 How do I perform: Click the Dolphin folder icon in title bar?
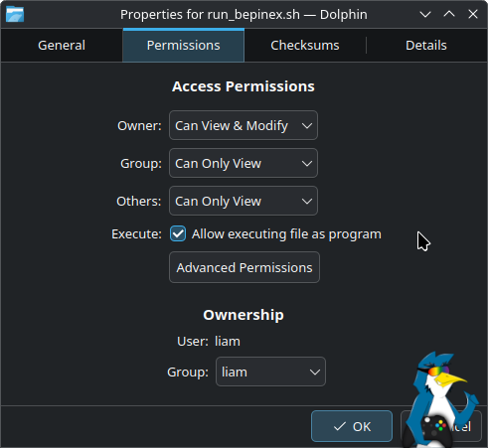pos(15,15)
